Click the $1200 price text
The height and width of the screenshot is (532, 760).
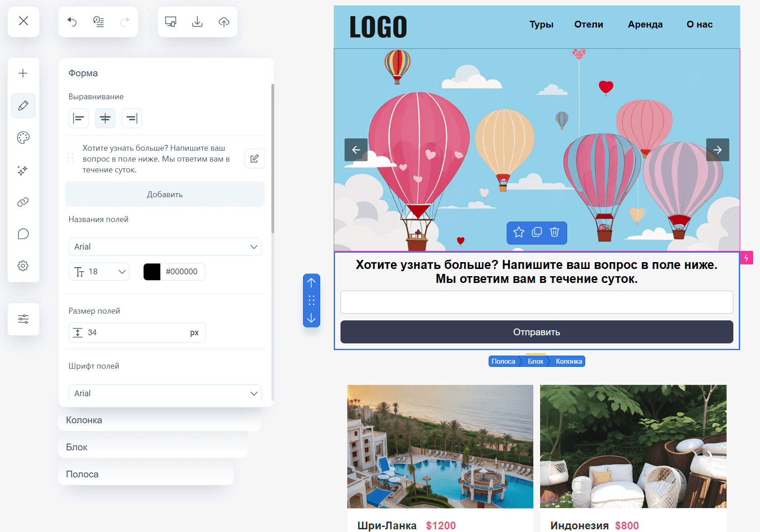coord(441,526)
